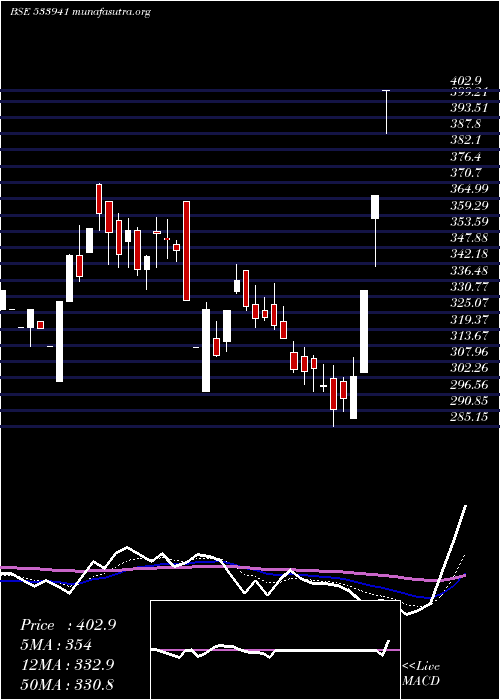Click the Price : 402.9 readout
The height and width of the screenshot is (700, 500).
click(x=68, y=625)
